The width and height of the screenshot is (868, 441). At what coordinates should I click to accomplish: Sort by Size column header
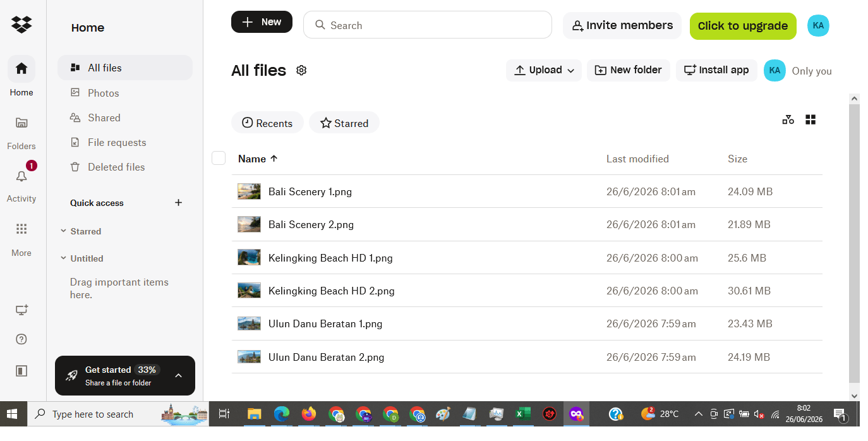point(737,159)
